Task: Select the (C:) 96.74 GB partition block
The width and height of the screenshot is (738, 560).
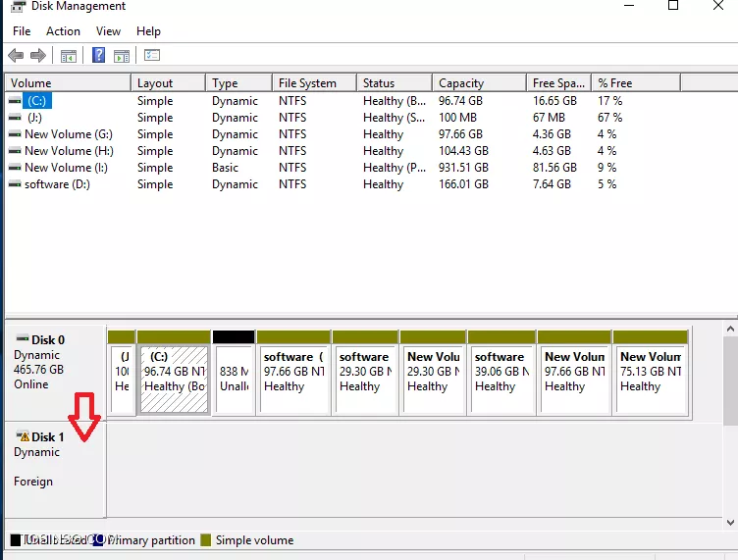Action: 174,373
